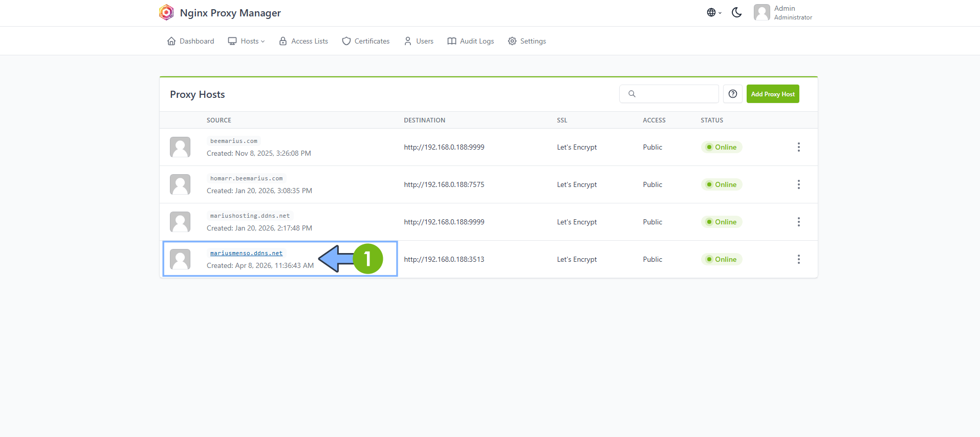This screenshot has height=437, width=980.
Task: Click the avatar in the mariushosting.ddns.net row
Action: coord(180,222)
